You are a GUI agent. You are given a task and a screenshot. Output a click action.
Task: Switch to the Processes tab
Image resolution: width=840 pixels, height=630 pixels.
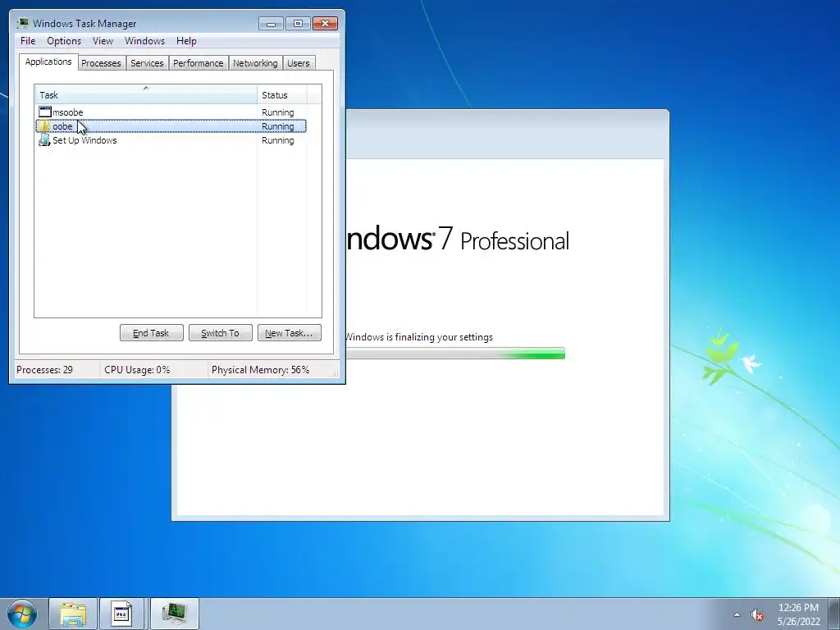pos(101,63)
